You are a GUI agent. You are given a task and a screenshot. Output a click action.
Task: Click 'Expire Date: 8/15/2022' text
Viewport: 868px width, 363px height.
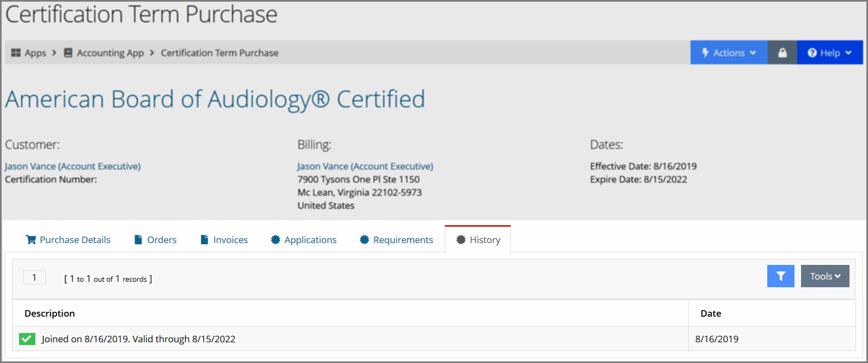[638, 179]
